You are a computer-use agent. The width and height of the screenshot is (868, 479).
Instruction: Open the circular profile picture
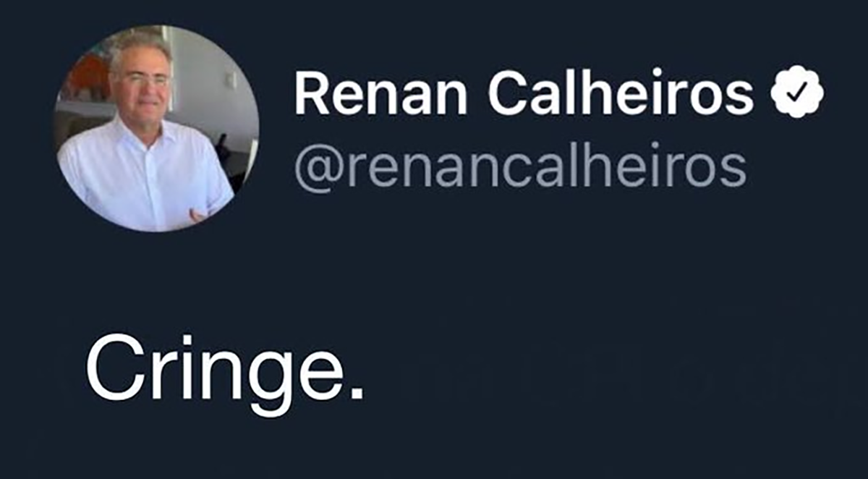tap(156, 128)
